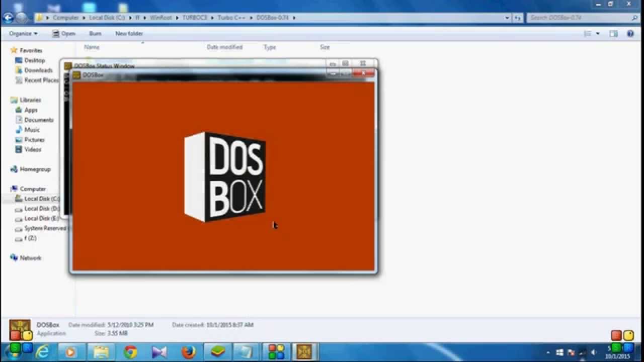Sort by Size column header
The height and width of the screenshot is (362, 644).
click(325, 47)
